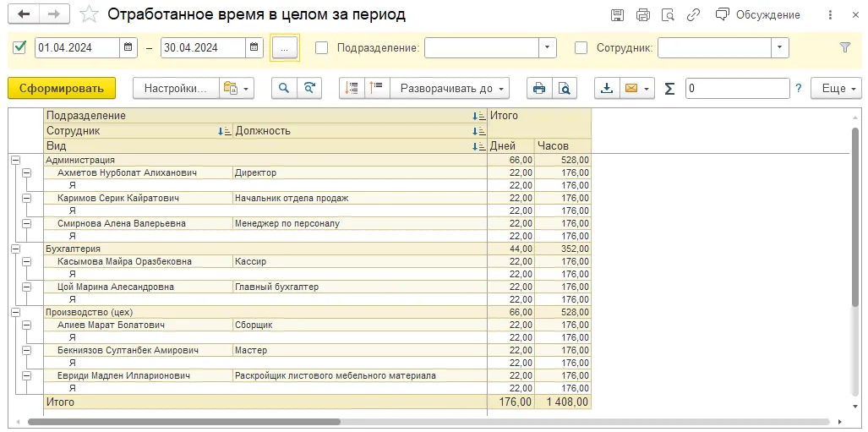This screenshot has width=868, height=432.
Task: Collapse Каримов Серик Кайратович row
Action: (x=26, y=198)
